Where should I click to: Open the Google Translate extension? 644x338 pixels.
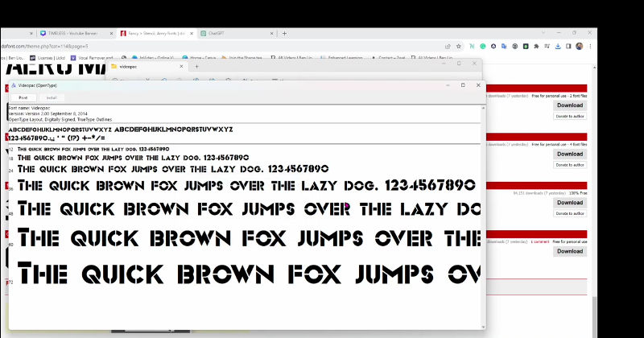tap(504, 47)
